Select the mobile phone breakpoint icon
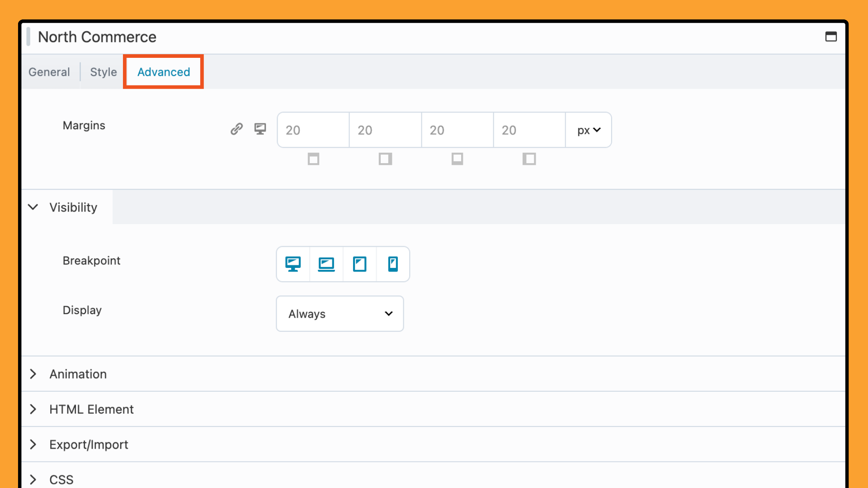The height and width of the screenshot is (488, 868). [x=393, y=264]
